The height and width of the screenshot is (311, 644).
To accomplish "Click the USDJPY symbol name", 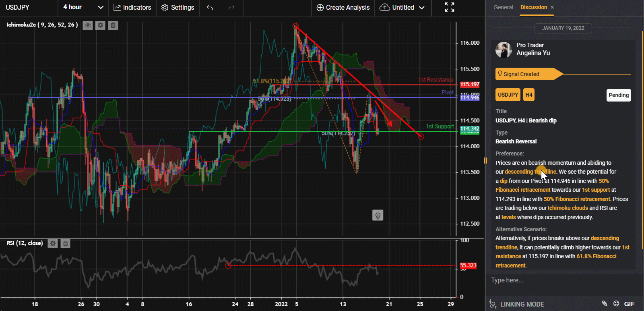I will (17, 7).
